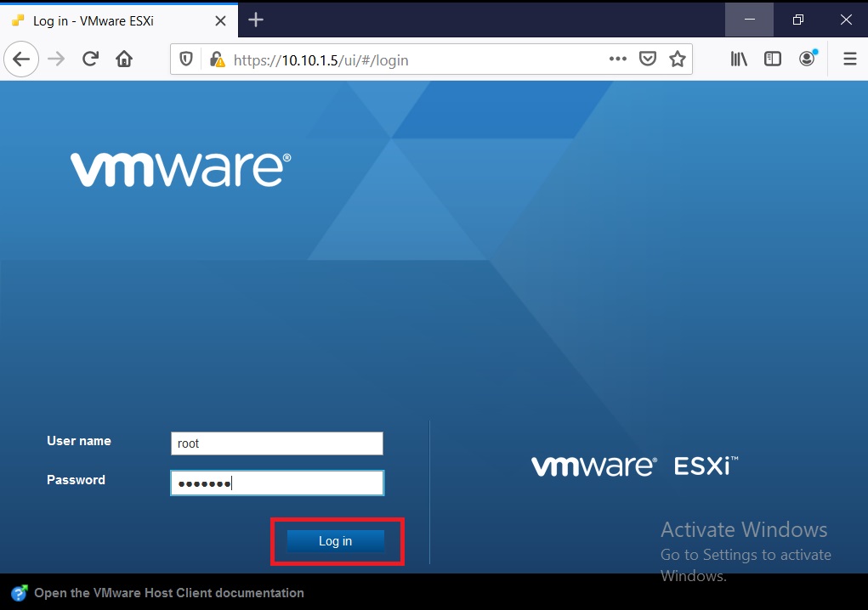Open tracking protection shield icon
The image size is (868, 610).
point(186,59)
